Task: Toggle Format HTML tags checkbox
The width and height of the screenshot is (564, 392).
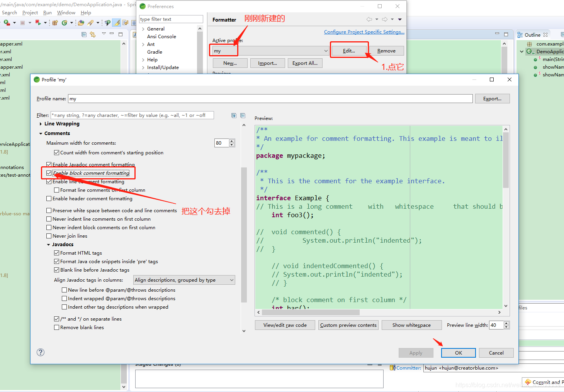Action: (56, 253)
